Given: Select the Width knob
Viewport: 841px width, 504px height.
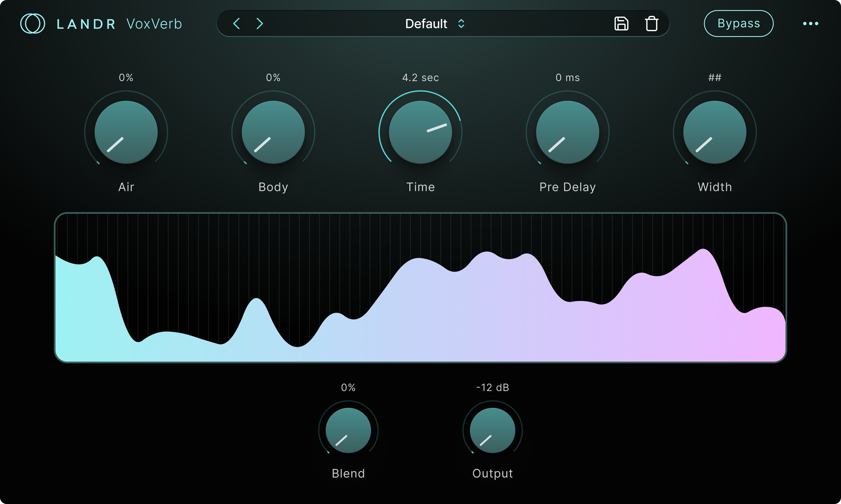Looking at the screenshot, I should click(x=715, y=132).
